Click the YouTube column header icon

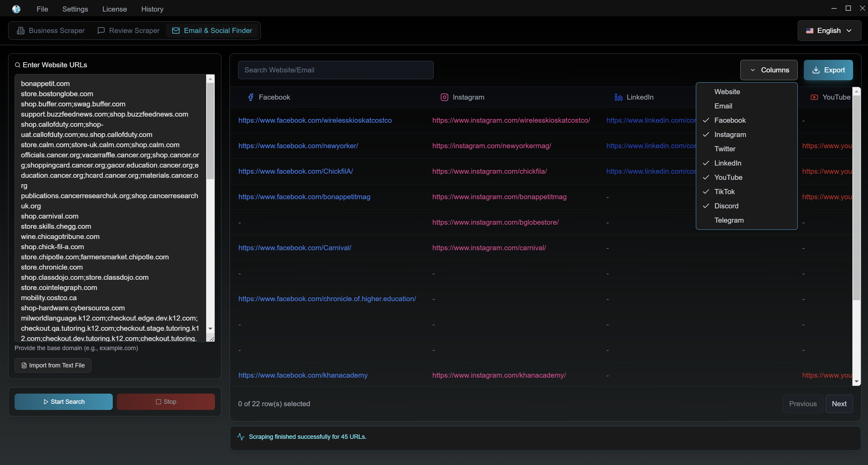pyautogui.click(x=814, y=97)
